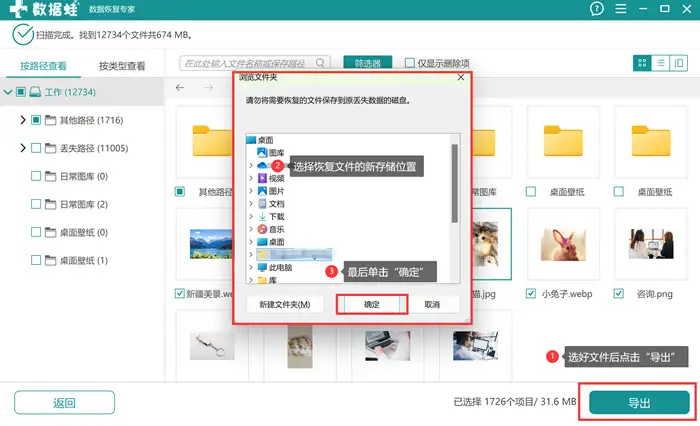Select the laptop typing image thumbnail
This screenshot has height=426, width=700.
[388, 346]
